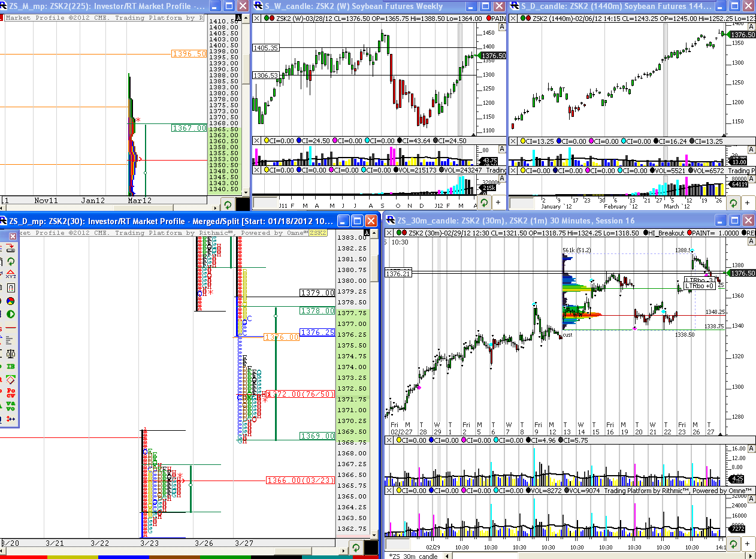The height and width of the screenshot is (559, 756).
Task: Close the 30m CI=4.96 pane X box
Action: tap(390, 440)
